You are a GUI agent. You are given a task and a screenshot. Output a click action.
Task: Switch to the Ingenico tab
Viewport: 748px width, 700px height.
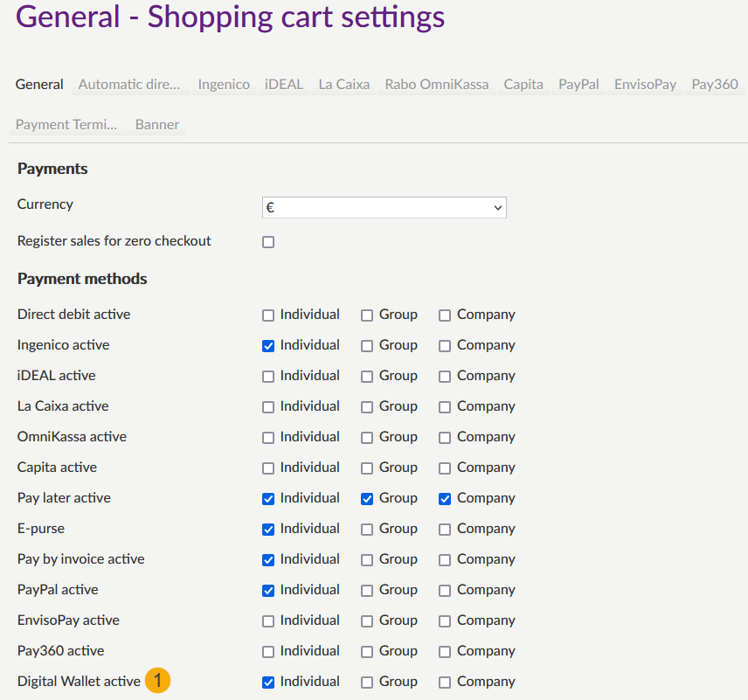pos(224,85)
